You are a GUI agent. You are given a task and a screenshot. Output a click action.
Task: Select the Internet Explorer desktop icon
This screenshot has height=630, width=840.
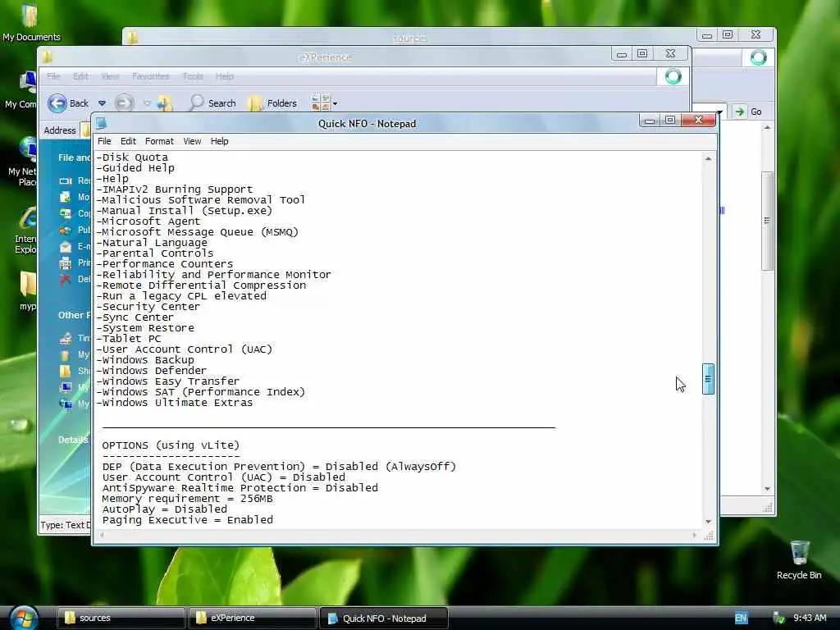point(27,231)
